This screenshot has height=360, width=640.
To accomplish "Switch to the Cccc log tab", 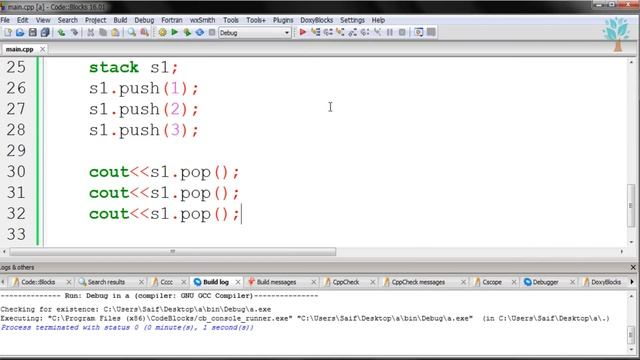I will 166,282.
